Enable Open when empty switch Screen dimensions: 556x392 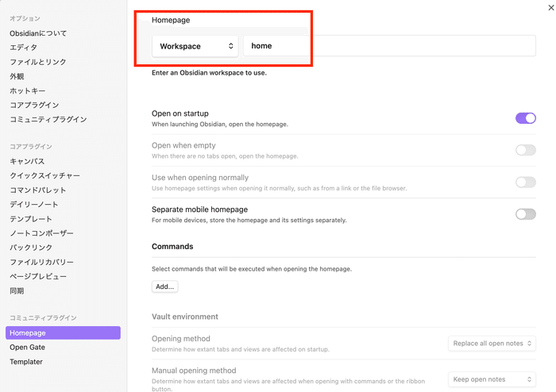click(525, 150)
